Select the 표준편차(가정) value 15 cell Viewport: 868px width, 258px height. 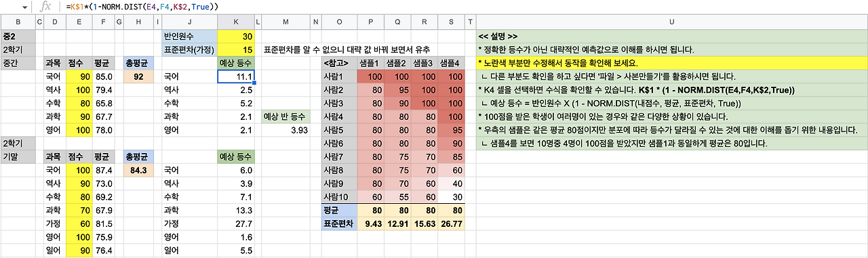[x=236, y=49]
